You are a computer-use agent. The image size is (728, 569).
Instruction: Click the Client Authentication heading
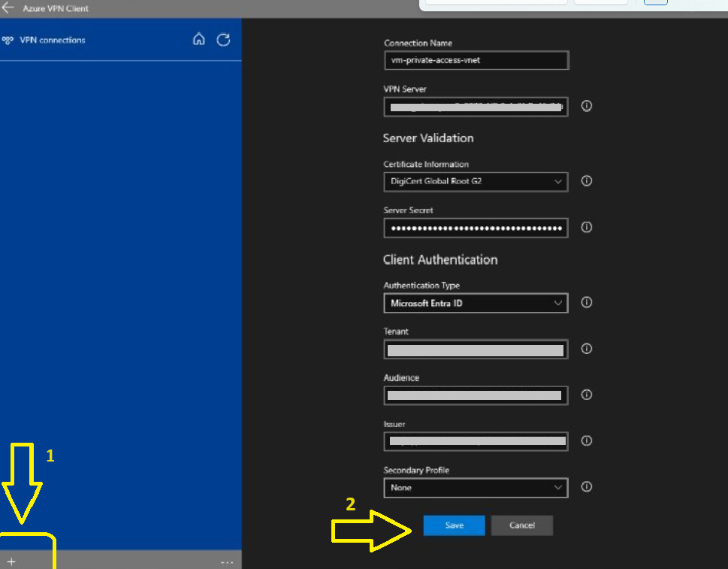coord(440,259)
